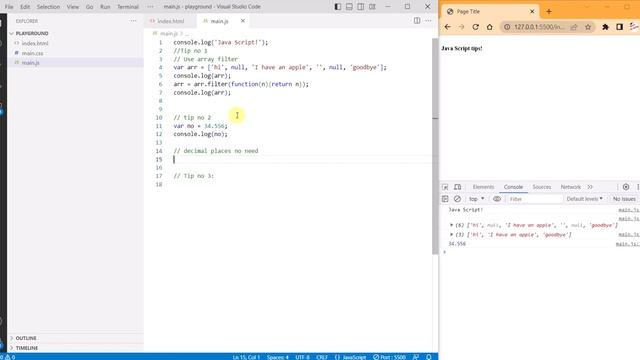The width and height of the screenshot is (640, 360).
Task: Go forward in the browser
Action: click(462, 27)
